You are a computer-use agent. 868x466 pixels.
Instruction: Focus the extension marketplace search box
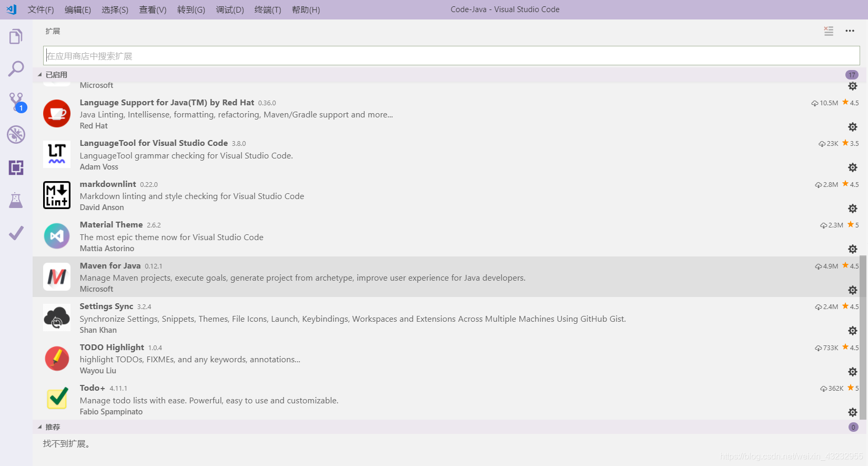point(451,56)
